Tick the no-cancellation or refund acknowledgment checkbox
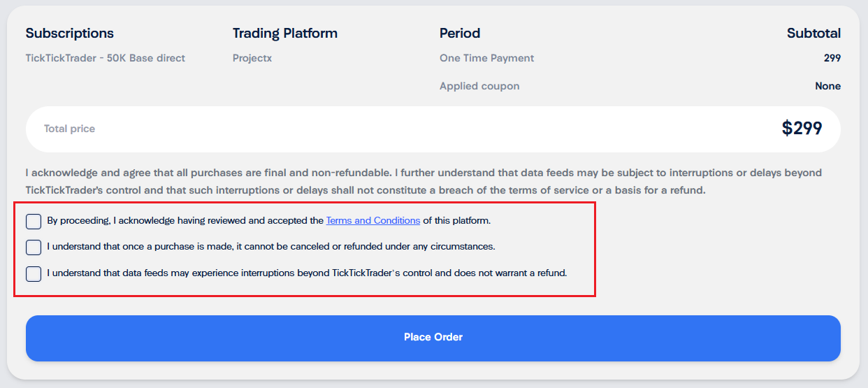The width and height of the screenshot is (868, 388). 34,247
